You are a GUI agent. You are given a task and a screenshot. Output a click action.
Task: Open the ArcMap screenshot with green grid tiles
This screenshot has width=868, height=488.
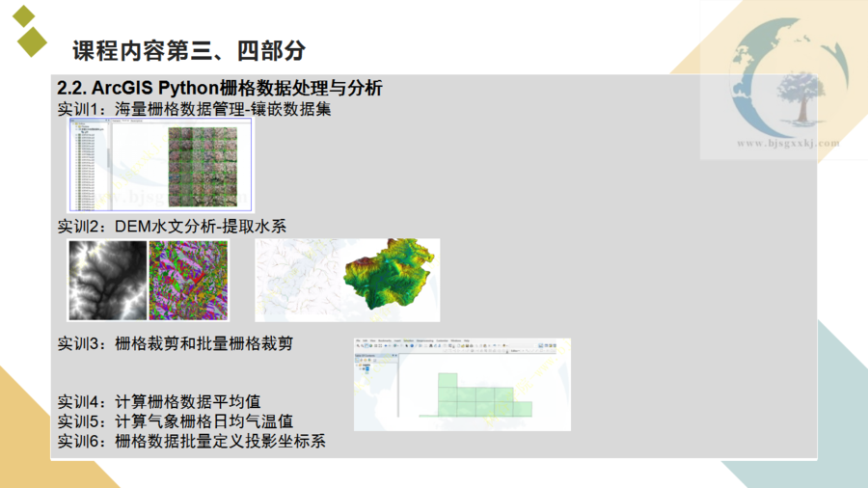coord(462,385)
